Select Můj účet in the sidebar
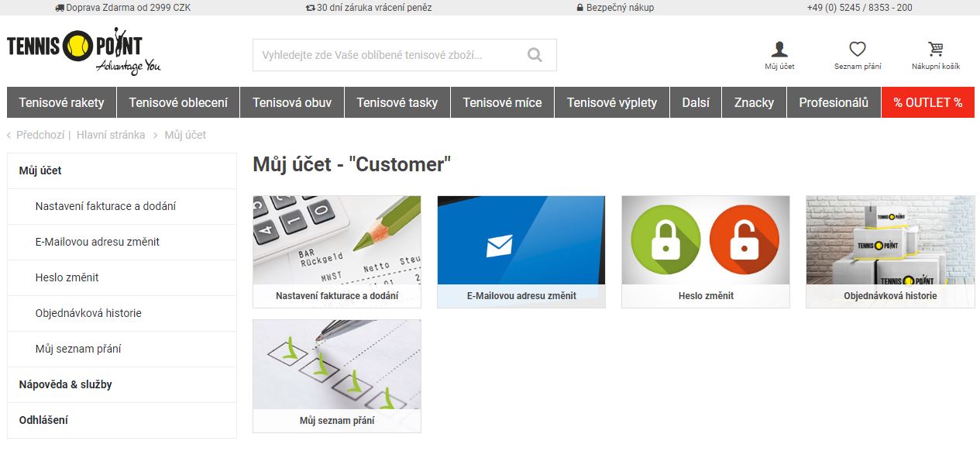Screen dimensions: 980x458 [x=122, y=170]
